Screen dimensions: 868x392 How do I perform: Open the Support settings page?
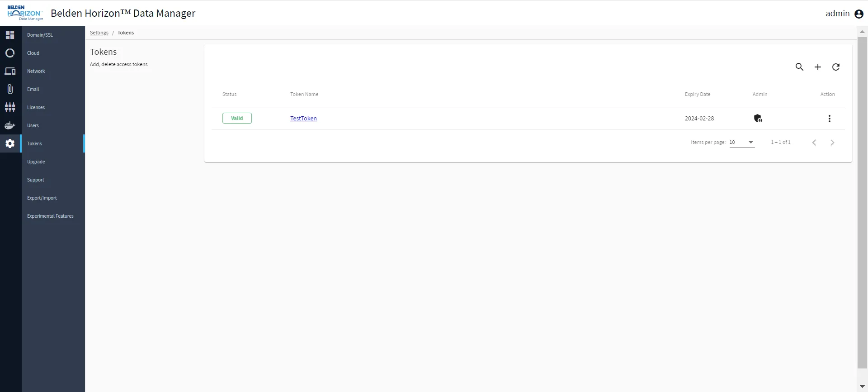coord(53,180)
